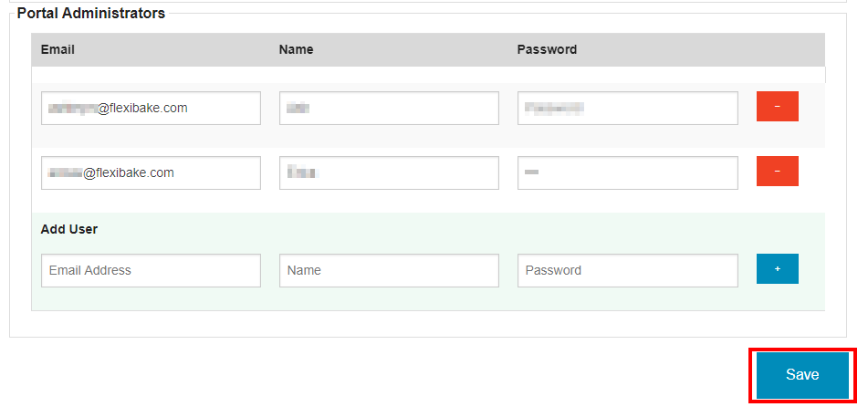Screen dimensions: 868x407
Task: Click the Portal Administrators section title
Action: 91,14
